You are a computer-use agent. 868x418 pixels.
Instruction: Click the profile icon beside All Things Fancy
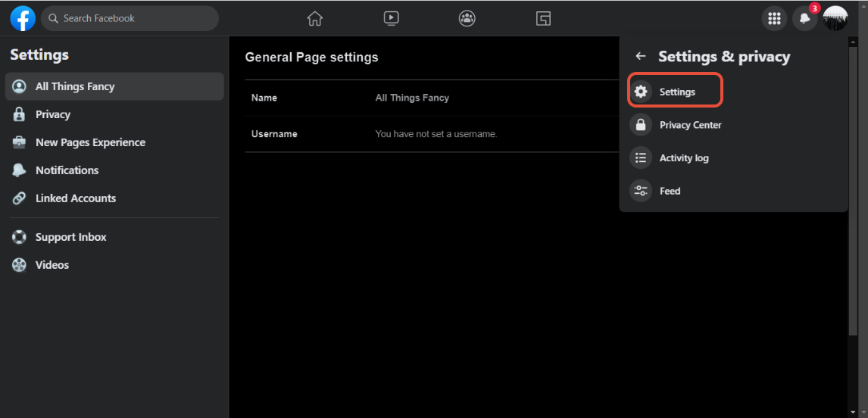point(20,86)
